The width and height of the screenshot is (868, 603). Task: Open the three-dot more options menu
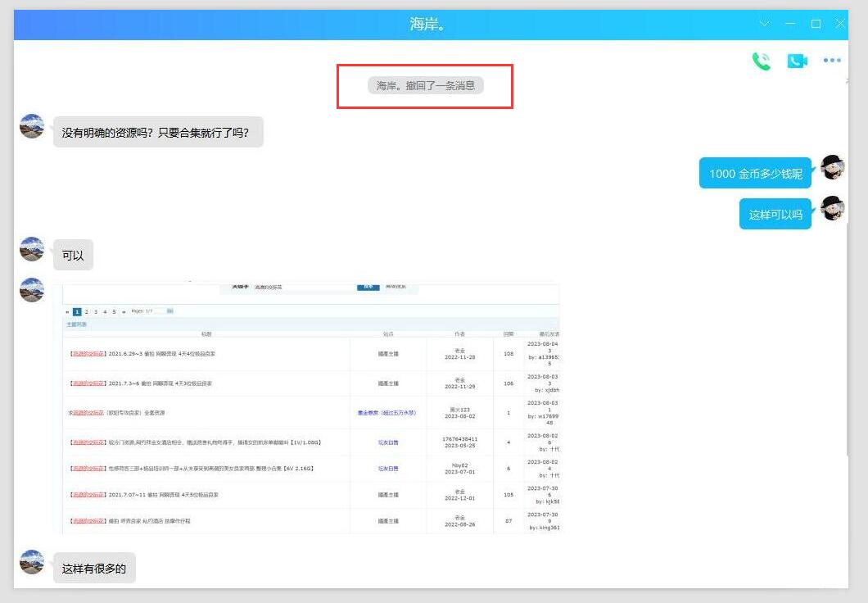[x=832, y=61]
